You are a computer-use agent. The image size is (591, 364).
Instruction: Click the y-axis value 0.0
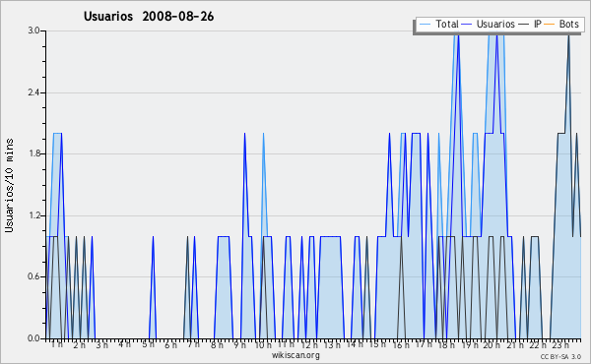coord(33,338)
